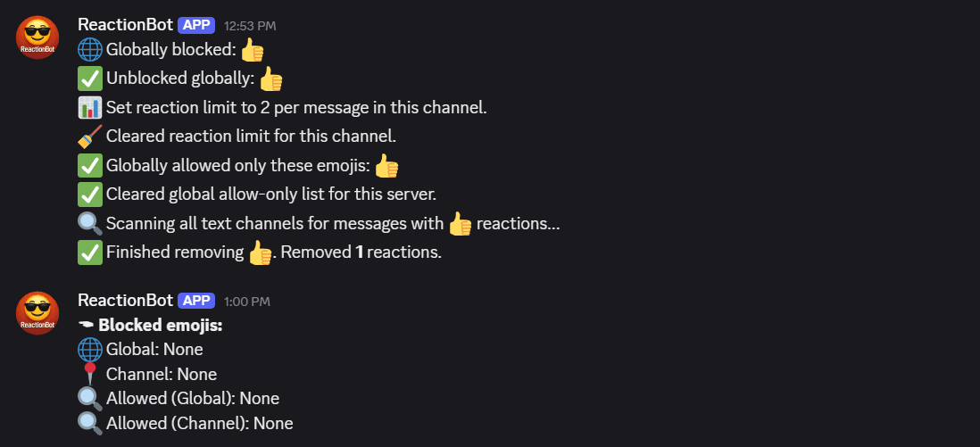980x447 pixels.
Task: Click the second ReactionBot avatar at 1:00 PM
Action: [x=37, y=312]
